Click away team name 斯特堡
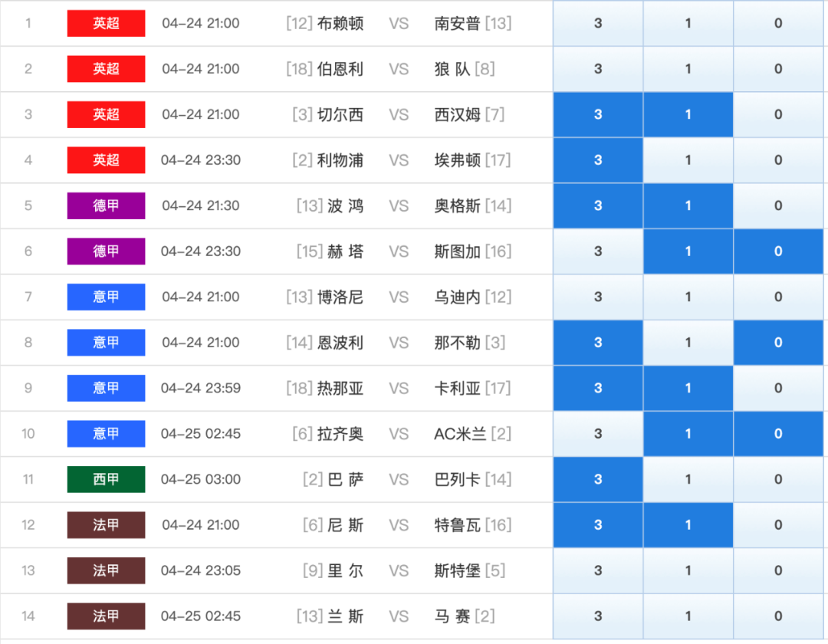Viewport: 828px width, 644px height. 457,570
